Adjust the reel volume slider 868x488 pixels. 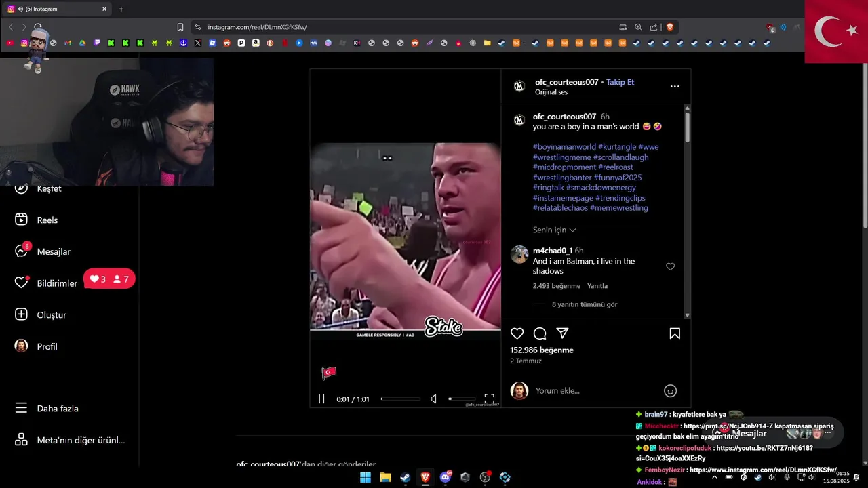(462, 399)
